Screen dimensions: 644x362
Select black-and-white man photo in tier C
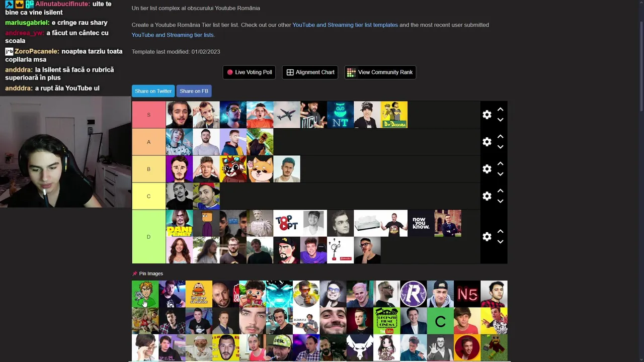[179, 196]
